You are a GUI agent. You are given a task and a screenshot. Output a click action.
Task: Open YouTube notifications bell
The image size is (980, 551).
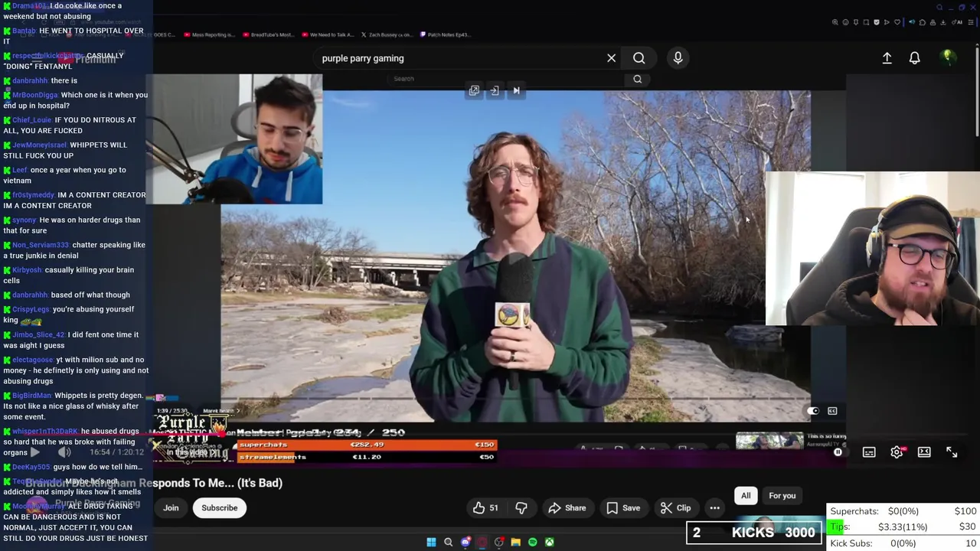coord(914,58)
